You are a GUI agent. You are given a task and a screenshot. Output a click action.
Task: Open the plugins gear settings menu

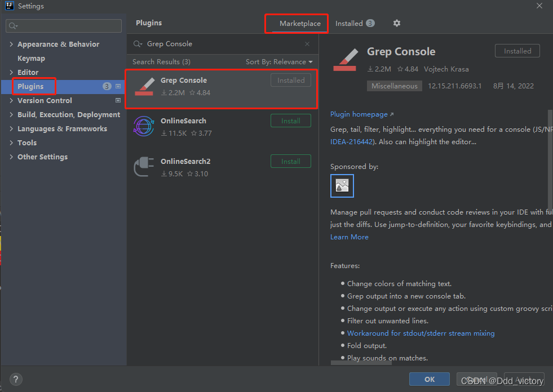(397, 23)
